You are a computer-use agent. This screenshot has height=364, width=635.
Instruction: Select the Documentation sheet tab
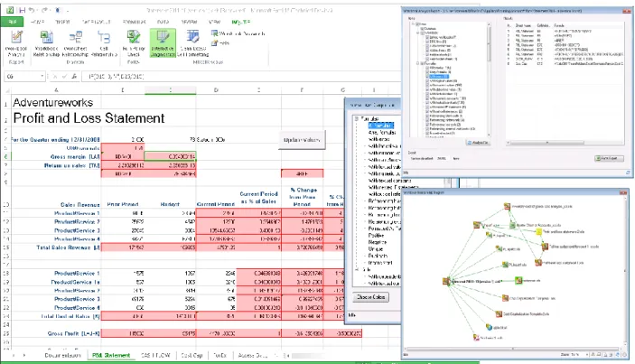[x=62, y=355]
